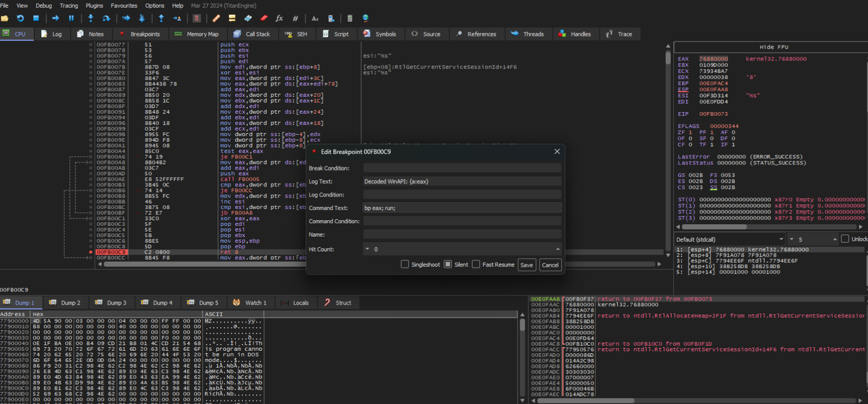Click the Hide FPU button
The image size is (868, 404).
coord(774,47)
